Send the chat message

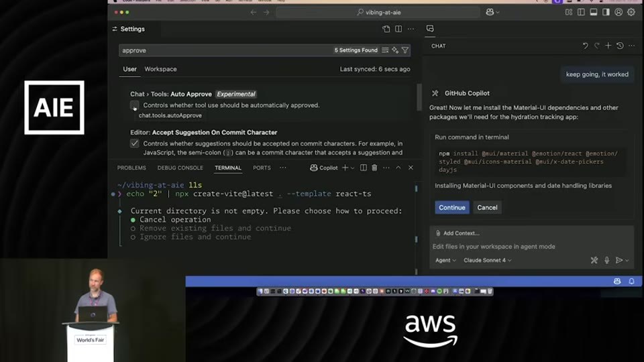619,260
